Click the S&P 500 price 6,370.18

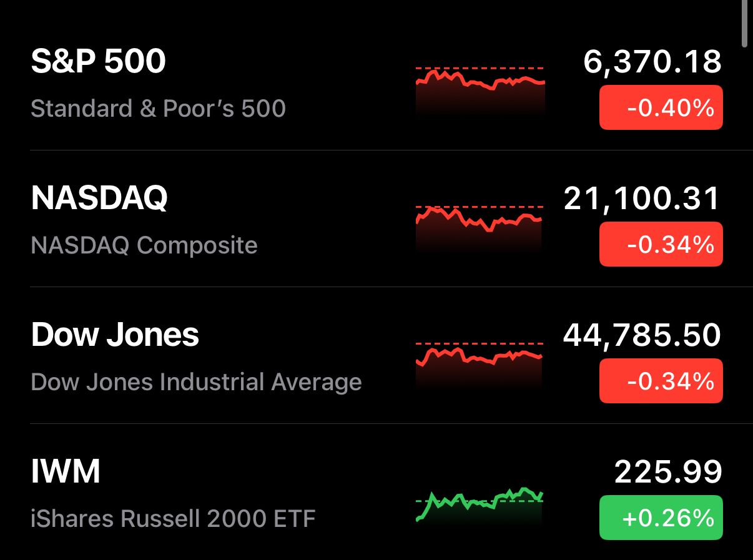[652, 62]
